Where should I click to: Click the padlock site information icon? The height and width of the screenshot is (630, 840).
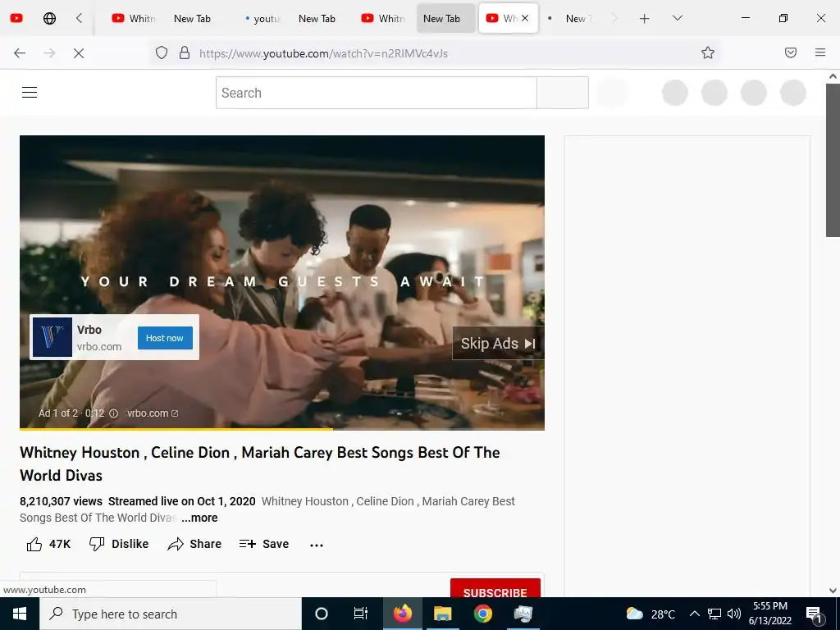click(185, 52)
